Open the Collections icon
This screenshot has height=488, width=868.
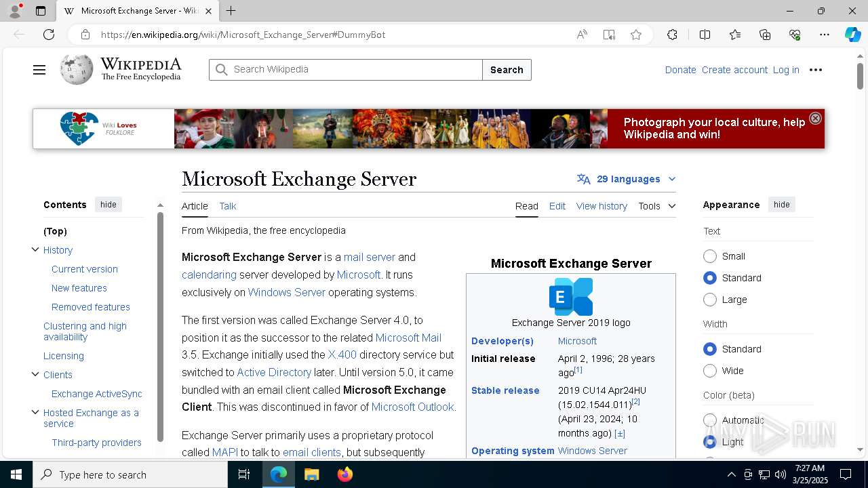click(x=765, y=35)
